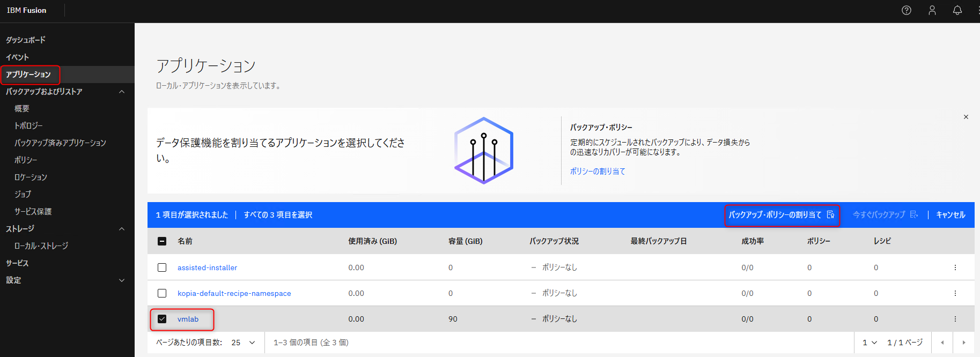
Task: Open バックアップ済みアプリケーション in sidebar
Action: point(60,143)
